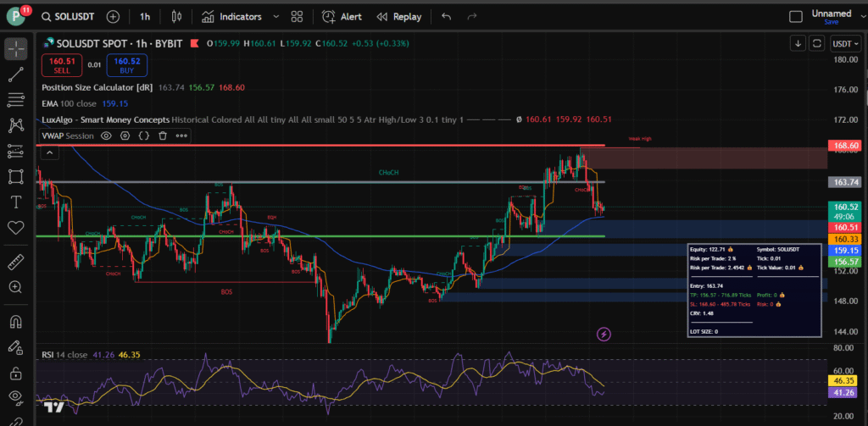
Task: Save the chart layout
Action: pos(831,22)
